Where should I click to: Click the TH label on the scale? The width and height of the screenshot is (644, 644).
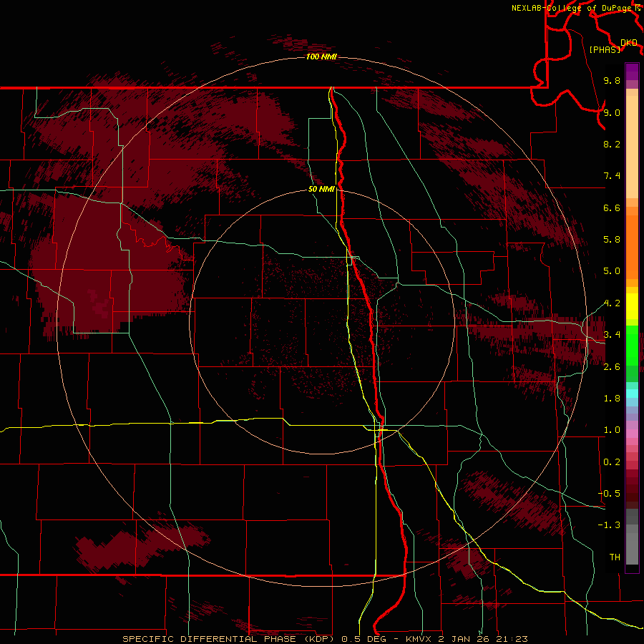coord(615,557)
